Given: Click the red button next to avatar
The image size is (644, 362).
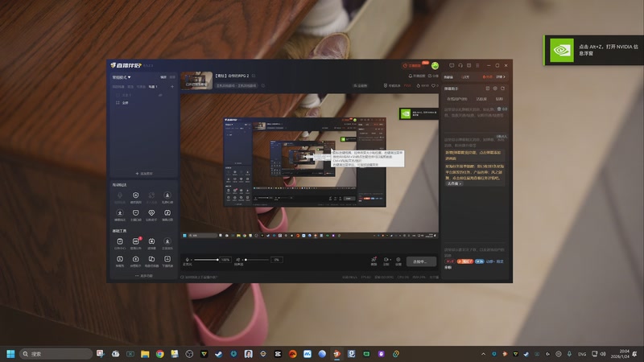Looking at the screenshot, I should click(415, 66).
